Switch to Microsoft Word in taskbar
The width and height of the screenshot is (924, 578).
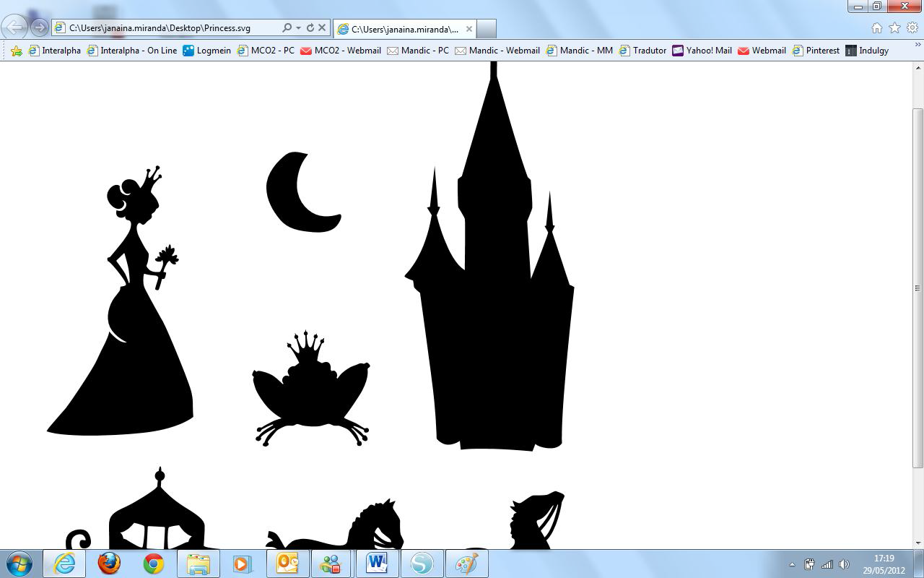click(x=377, y=564)
